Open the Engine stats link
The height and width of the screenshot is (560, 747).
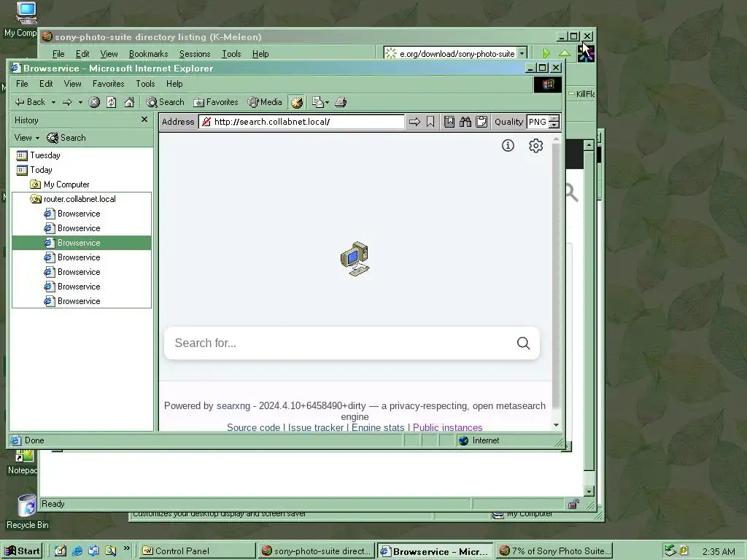[x=378, y=427]
